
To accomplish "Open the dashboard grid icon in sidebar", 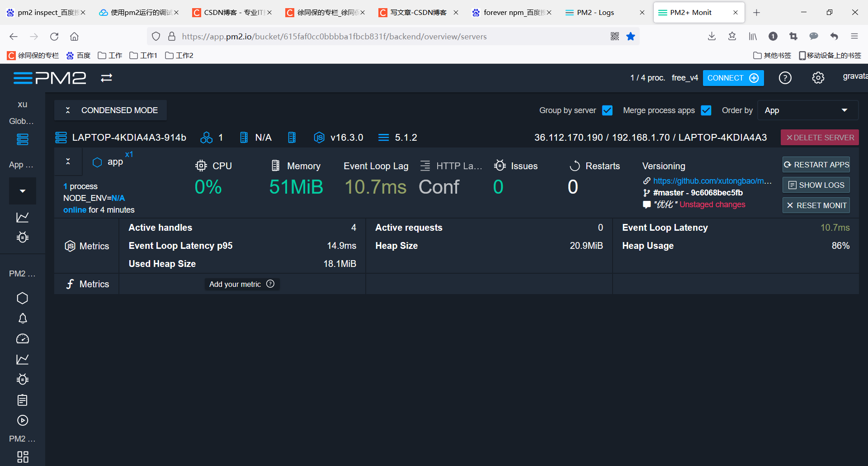I will click(x=23, y=457).
